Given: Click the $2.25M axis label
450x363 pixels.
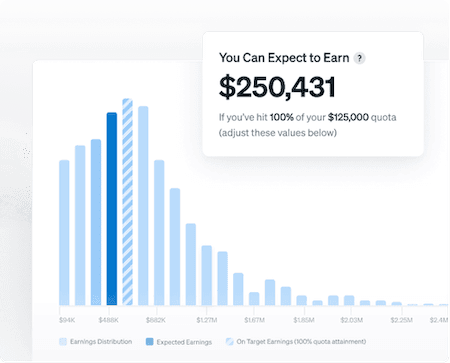Looking at the screenshot, I should pos(401,320).
